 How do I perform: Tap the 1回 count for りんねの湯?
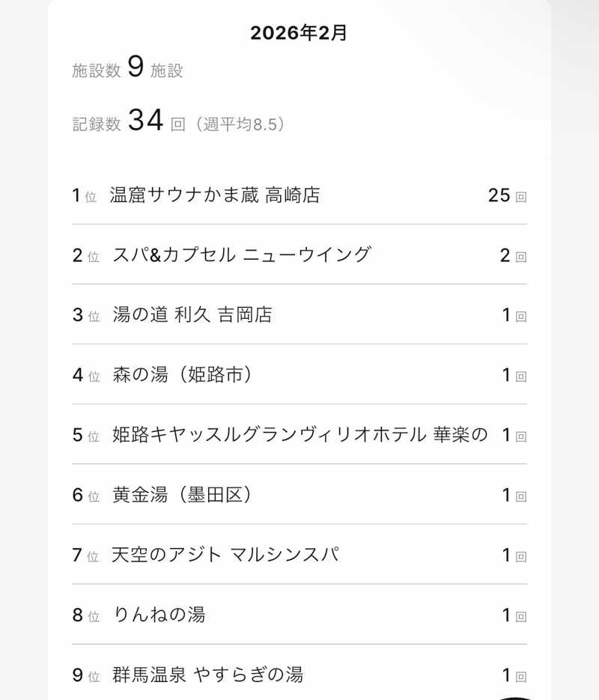514,615
